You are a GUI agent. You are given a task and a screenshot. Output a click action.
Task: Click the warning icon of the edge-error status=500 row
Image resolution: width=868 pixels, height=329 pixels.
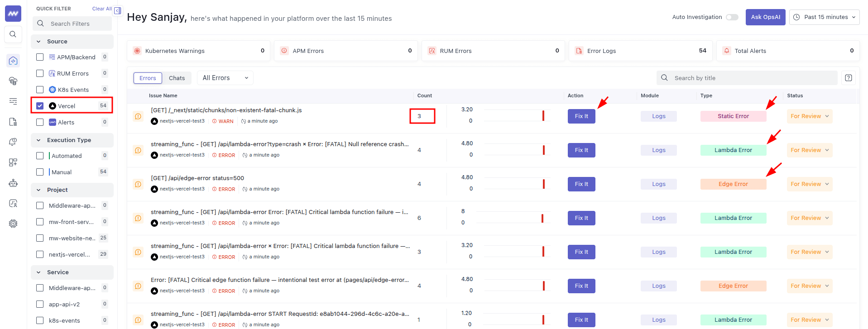pos(138,184)
